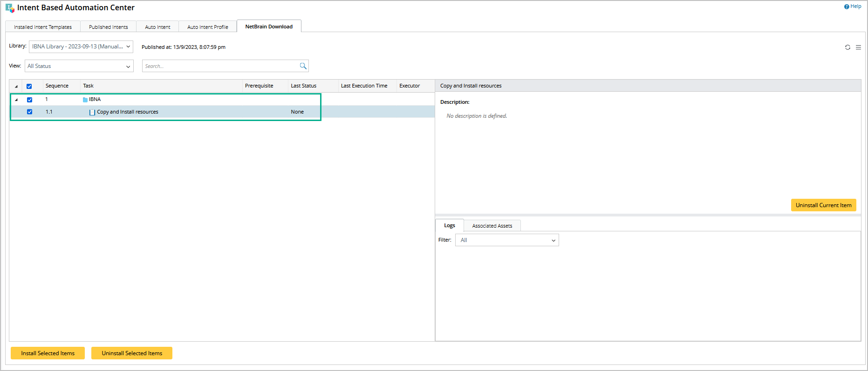The width and height of the screenshot is (868, 371).
Task: Click Uninstall Current Item button
Action: (823, 205)
